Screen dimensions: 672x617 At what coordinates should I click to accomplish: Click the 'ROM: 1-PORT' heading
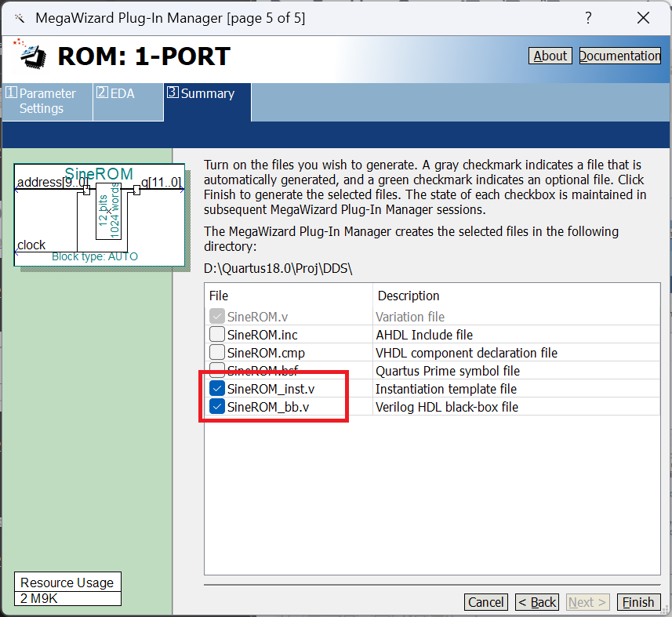pyautogui.click(x=144, y=56)
